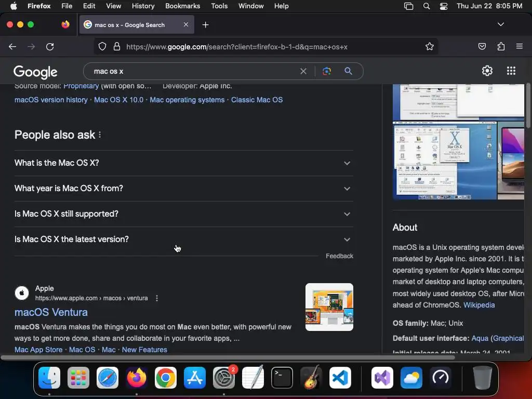
Task: Open more options for Apple result
Action: pyautogui.click(x=157, y=298)
